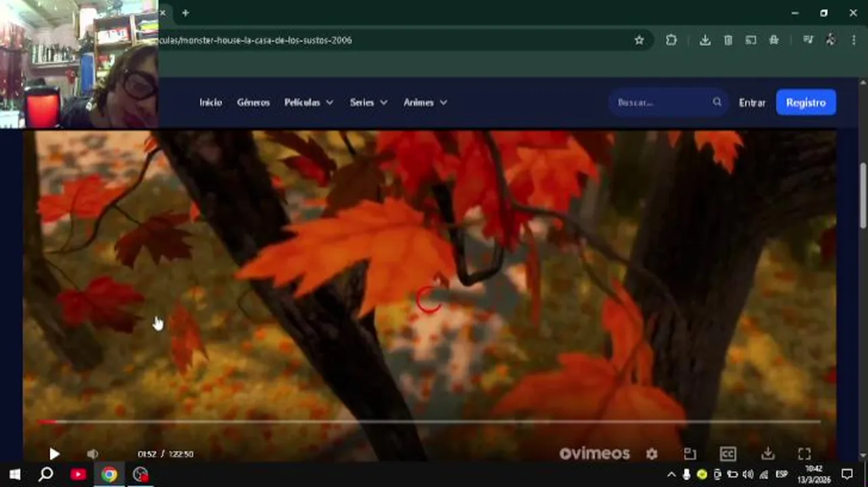Viewport: 868px width, 487px height.
Task: Click the scrollbar down arrow
Action: coord(863,456)
